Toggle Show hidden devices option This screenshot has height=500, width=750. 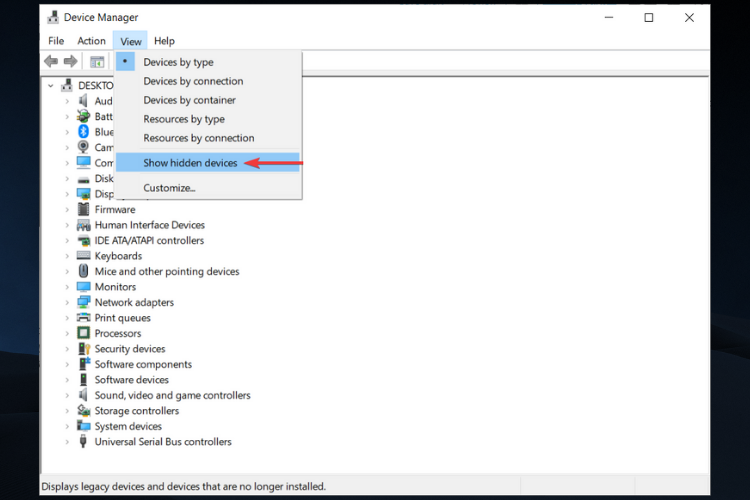(x=208, y=163)
